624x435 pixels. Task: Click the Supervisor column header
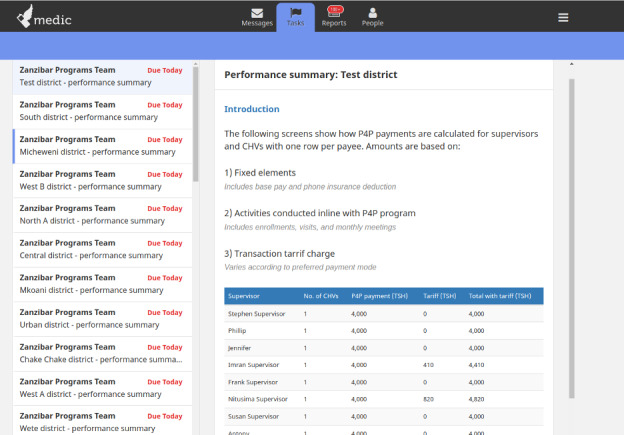coord(244,296)
